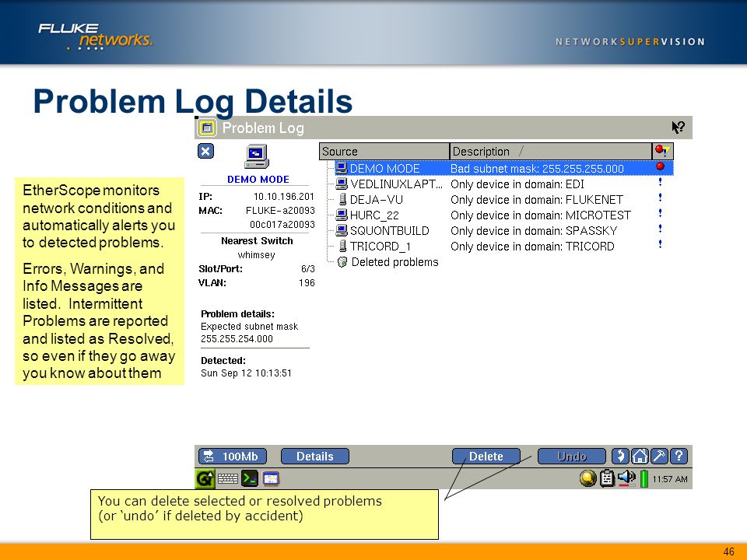Screen dimensions: 747x560
Task: Click the DEMO MODE computer icon
Action: pyautogui.click(x=257, y=156)
